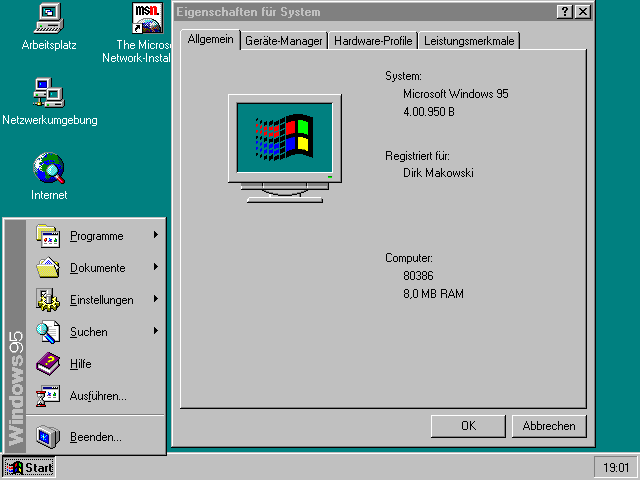Image resolution: width=640 pixels, height=480 pixels.
Task: Click the Beenden monitor icon in Start menu
Action: (48, 437)
